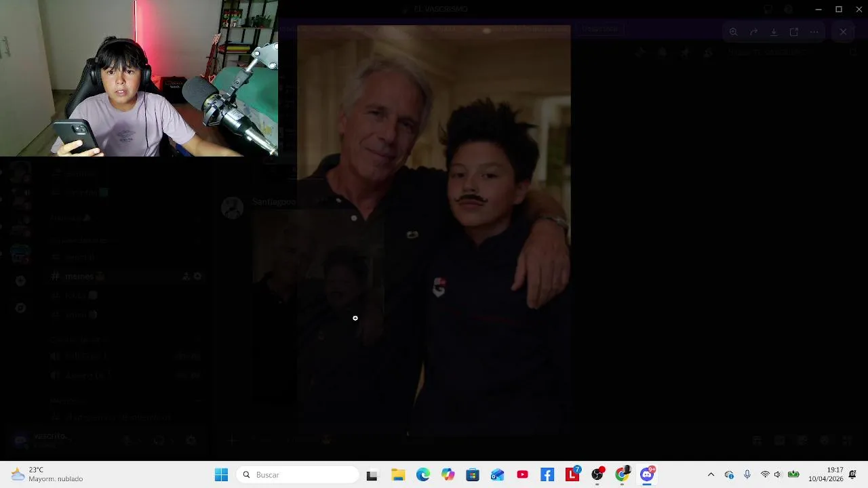Open the volume speaker tray icon

tap(778, 475)
